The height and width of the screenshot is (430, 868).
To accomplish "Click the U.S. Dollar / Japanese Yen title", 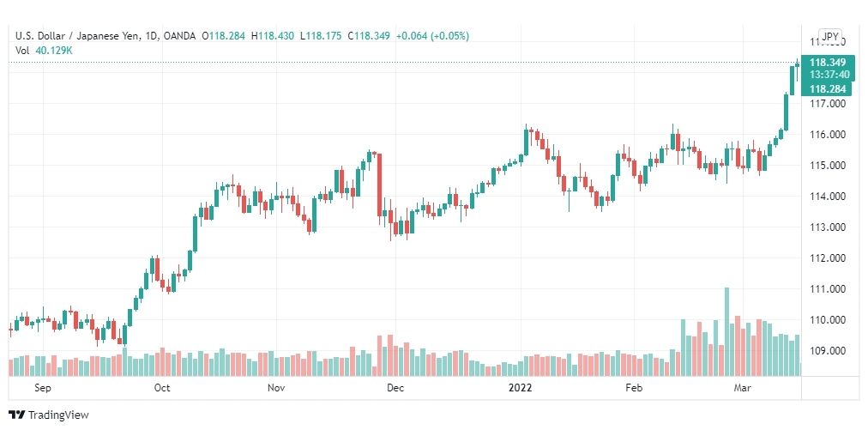I will [81, 36].
